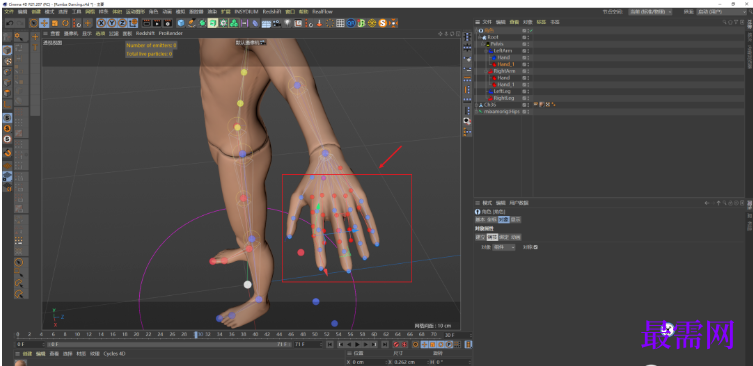This screenshot has height=366, width=753.
Task: Toggle Z axis lock
Action: [x=122, y=23]
